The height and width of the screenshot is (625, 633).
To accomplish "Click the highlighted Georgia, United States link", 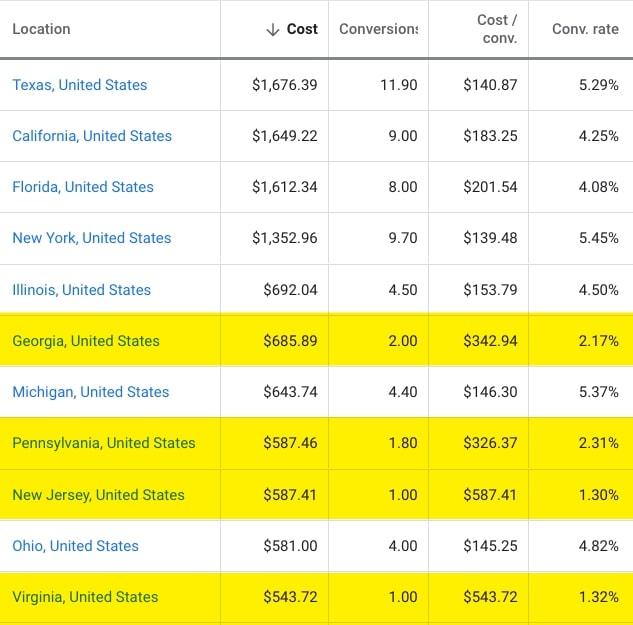I will (86, 341).
